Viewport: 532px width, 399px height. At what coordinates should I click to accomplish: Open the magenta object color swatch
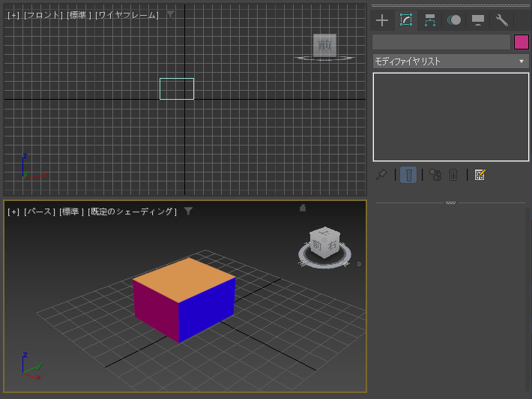click(522, 42)
